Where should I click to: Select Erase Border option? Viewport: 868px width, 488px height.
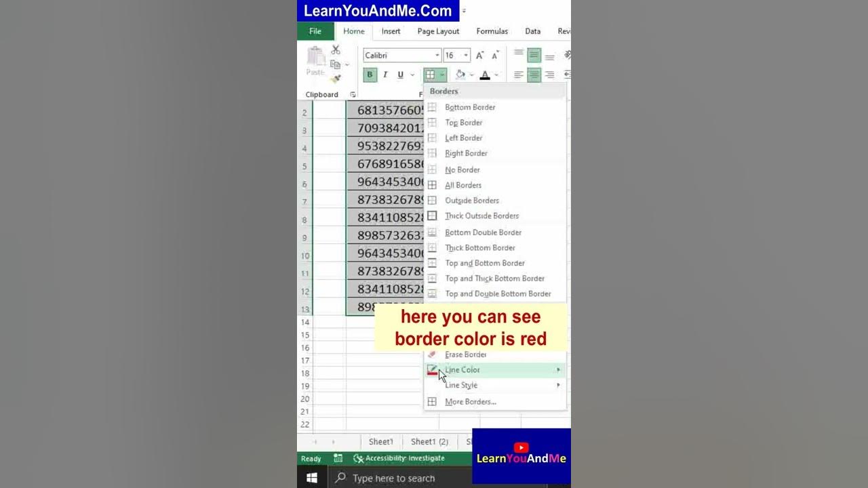(495, 354)
